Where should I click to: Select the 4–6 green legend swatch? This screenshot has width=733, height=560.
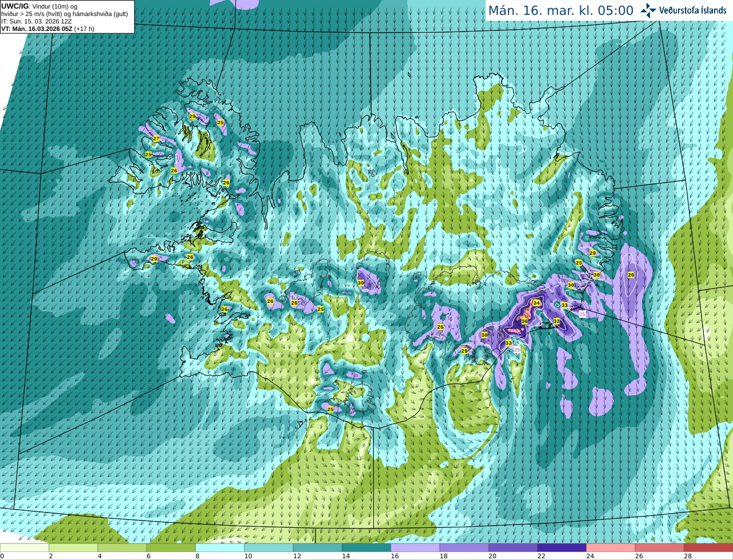122,547
